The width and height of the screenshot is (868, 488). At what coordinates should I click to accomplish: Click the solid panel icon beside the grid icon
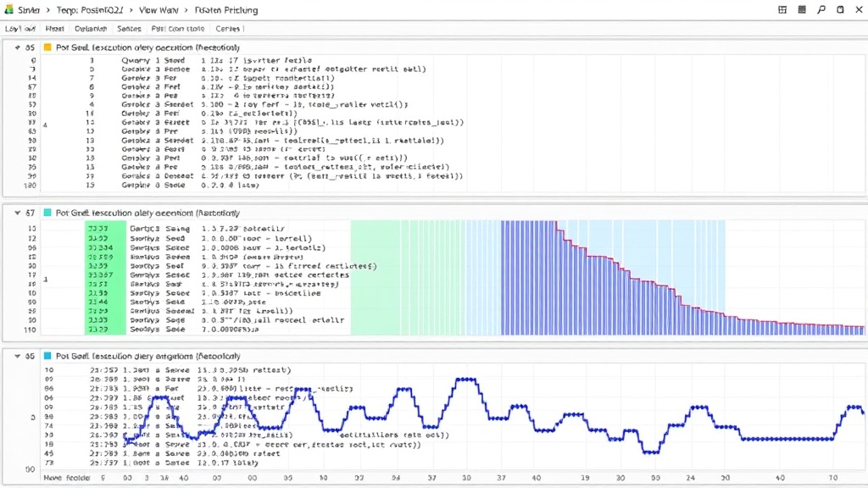(x=802, y=10)
